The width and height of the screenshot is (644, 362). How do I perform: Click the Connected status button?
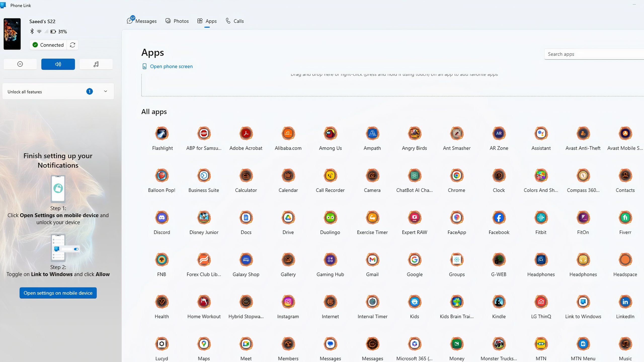[48, 45]
